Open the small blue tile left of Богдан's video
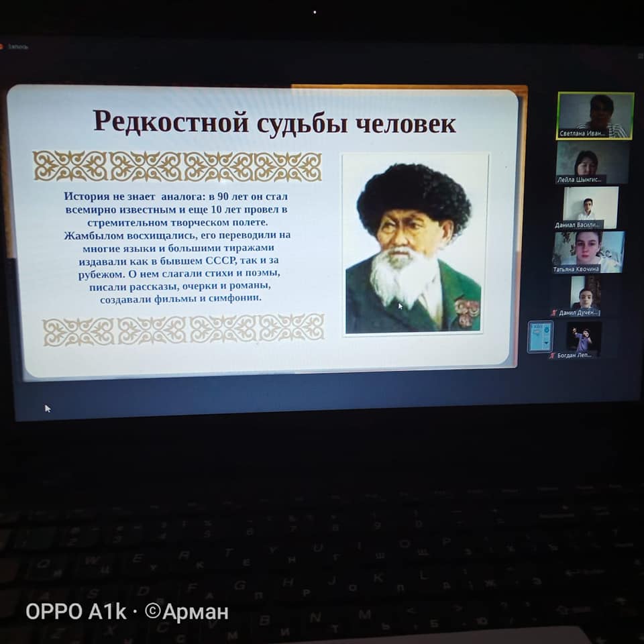 click(x=540, y=336)
